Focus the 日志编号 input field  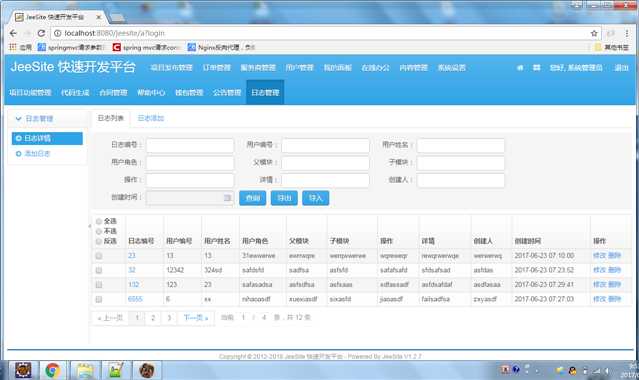190,145
